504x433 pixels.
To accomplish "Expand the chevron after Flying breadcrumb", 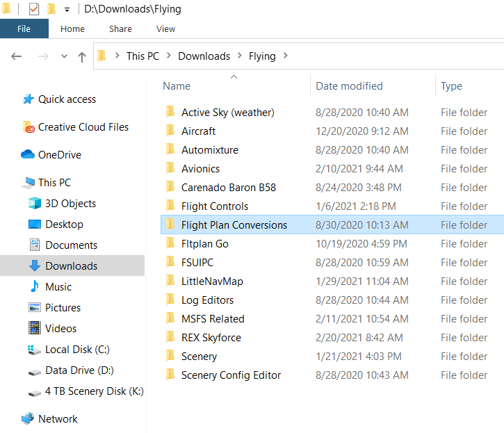I will click(286, 56).
